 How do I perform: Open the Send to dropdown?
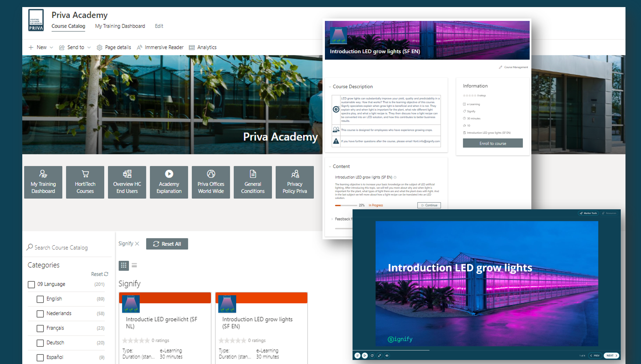(75, 48)
